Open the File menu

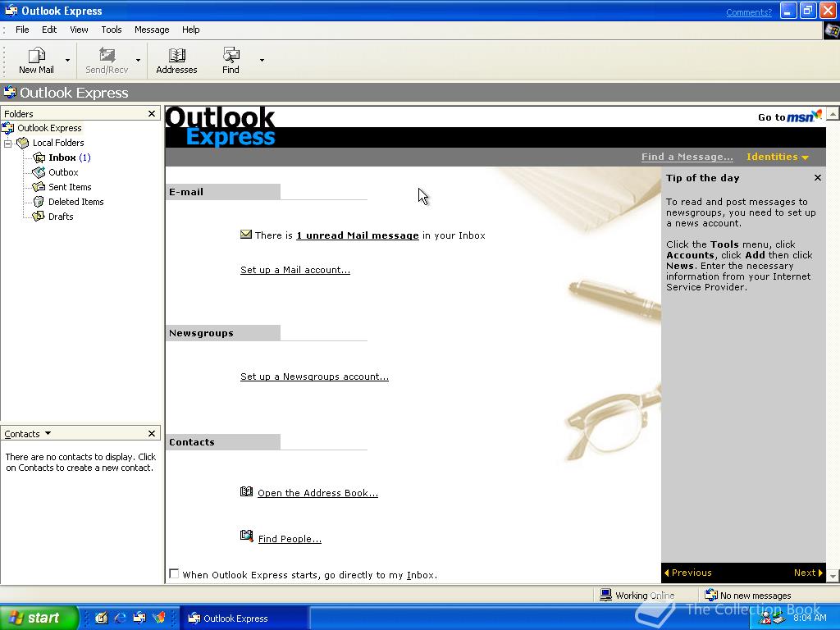pos(22,30)
